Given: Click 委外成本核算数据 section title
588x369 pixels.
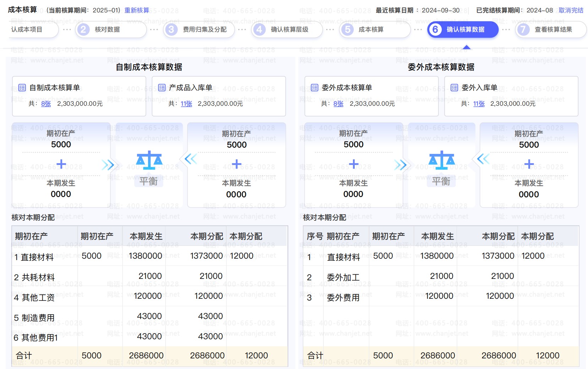Looking at the screenshot, I should pos(441,67).
